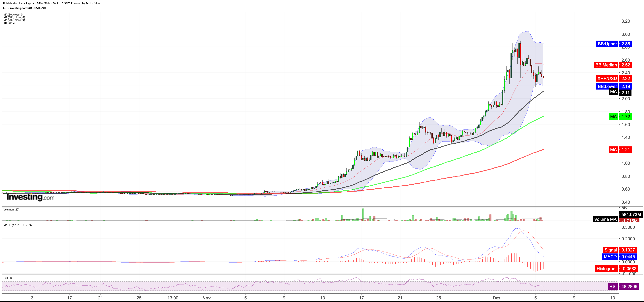Screen dimensions: 644x302
Task: Click the 5B volume axis tick
Action: coord(624,208)
